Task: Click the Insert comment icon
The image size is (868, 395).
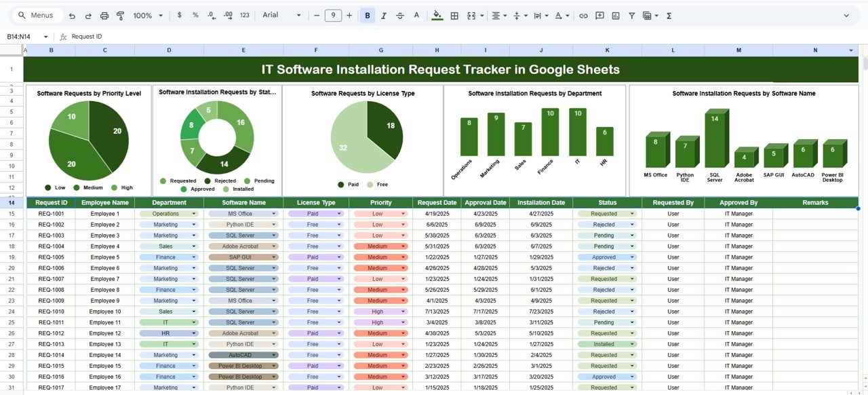Action: (x=600, y=15)
